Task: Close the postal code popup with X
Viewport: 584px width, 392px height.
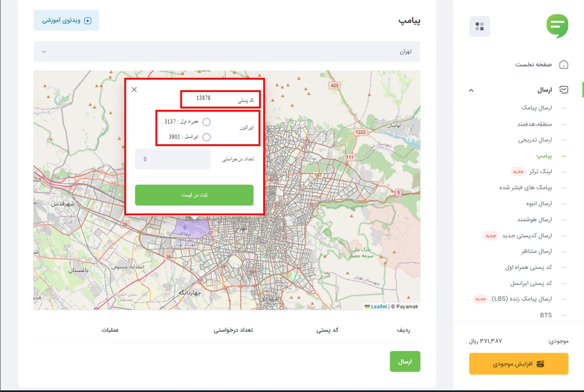Action: pyautogui.click(x=134, y=89)
